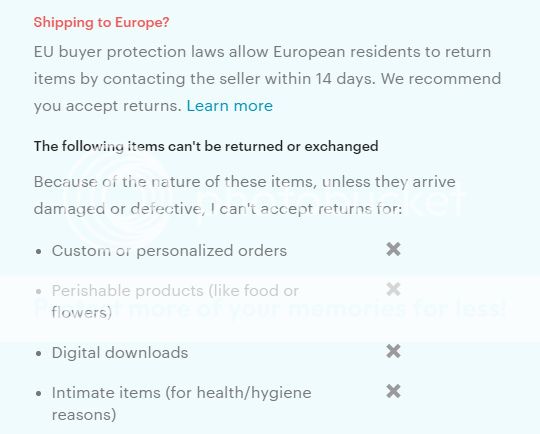Click the Shipping to Europe? heading

pyautogui.click(x=101, y=22)
